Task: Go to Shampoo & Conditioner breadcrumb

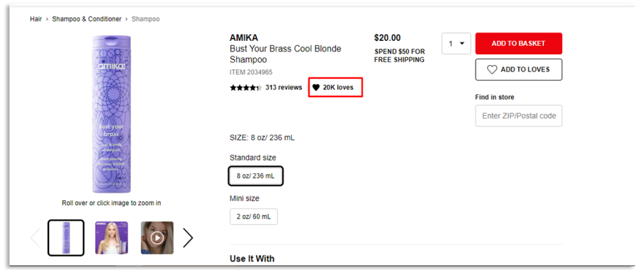Action: click(87, 19)
